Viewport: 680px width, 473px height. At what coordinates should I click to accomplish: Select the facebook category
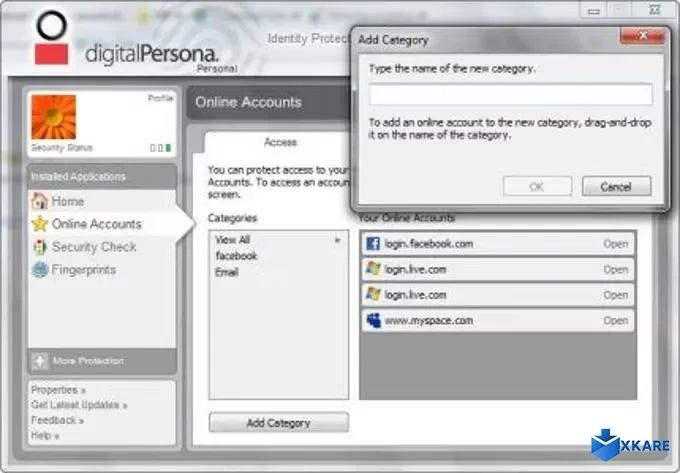tap(236, 256)
